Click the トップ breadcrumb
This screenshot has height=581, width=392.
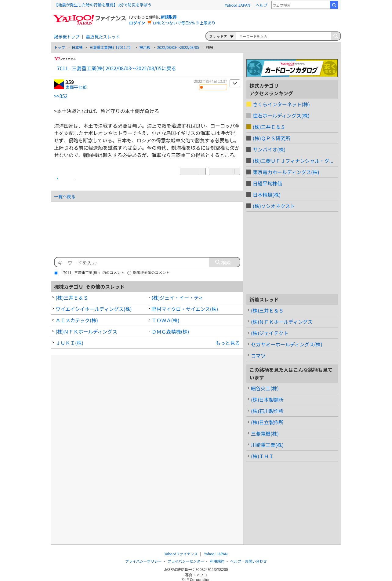[60, 47]
